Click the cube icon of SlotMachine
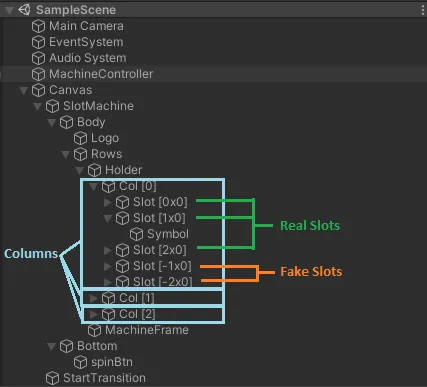This screenshot has width=427, height=387. pyautogui.click(x=52, y=106)
